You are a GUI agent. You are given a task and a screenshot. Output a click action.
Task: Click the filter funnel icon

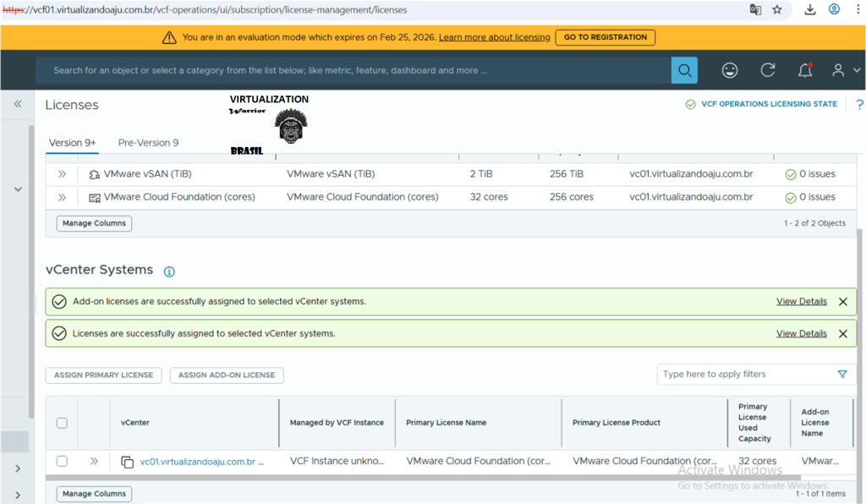pyautogui.click(x=842, y=374)
